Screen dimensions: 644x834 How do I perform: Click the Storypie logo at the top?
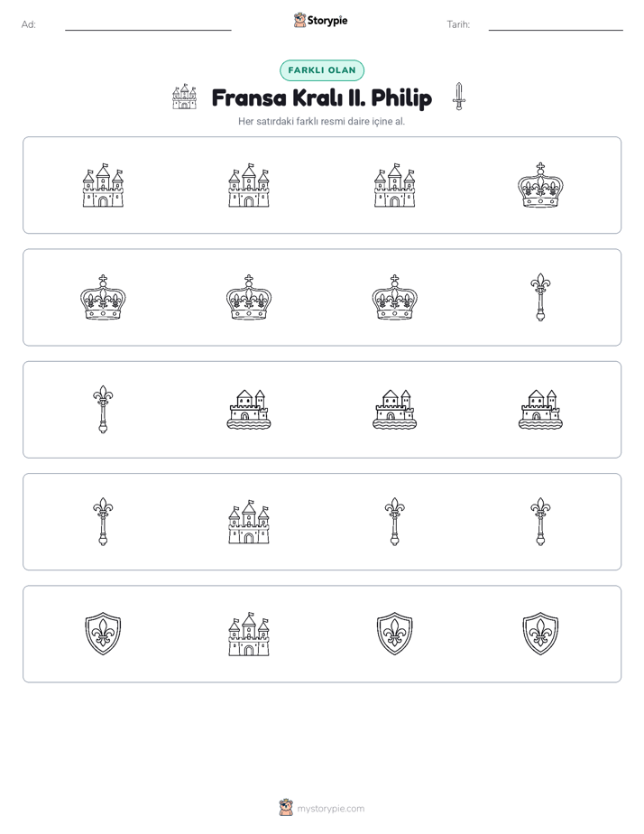tap(320, 20)
